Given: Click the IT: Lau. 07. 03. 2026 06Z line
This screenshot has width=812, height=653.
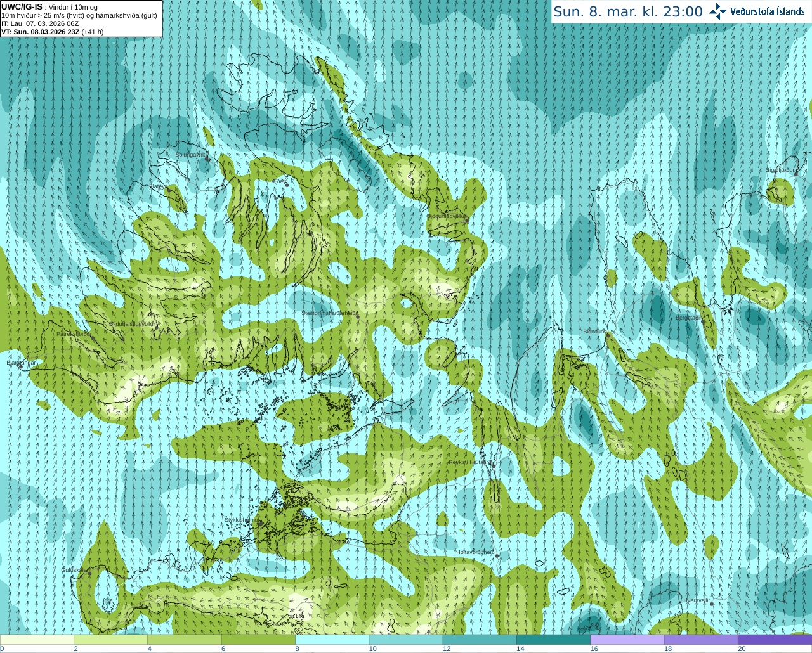Looking at the screenshot, I should [x=40, y=23].
